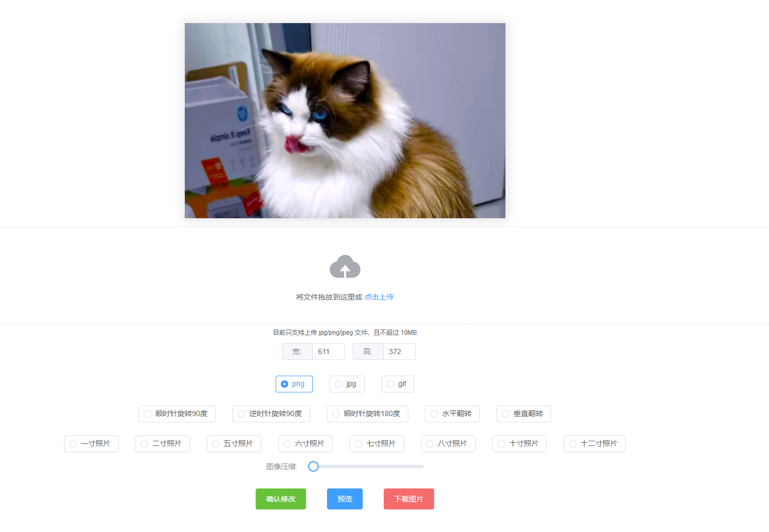Viewport: 769px width, 532px height.
Task: Edit the height (高) input field
Action: (x=399, y=352)
